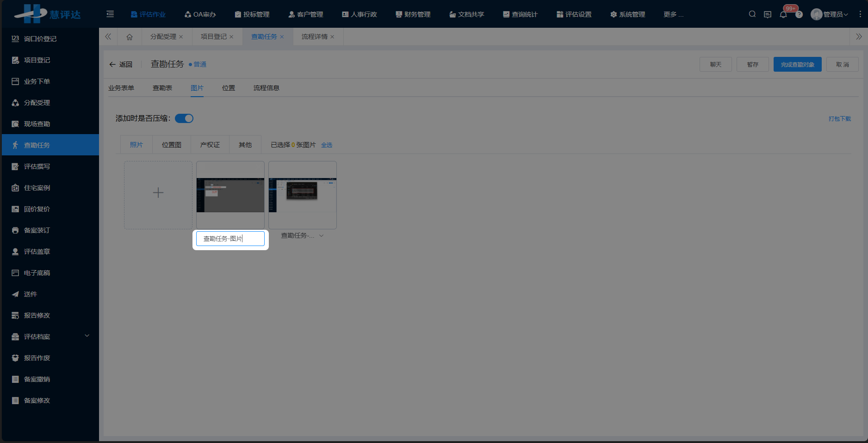The width and height of the screenshot is (868, 443).
Task: Click the back arrow 返回
Action: pyautogui.click(x=121, y=65)
